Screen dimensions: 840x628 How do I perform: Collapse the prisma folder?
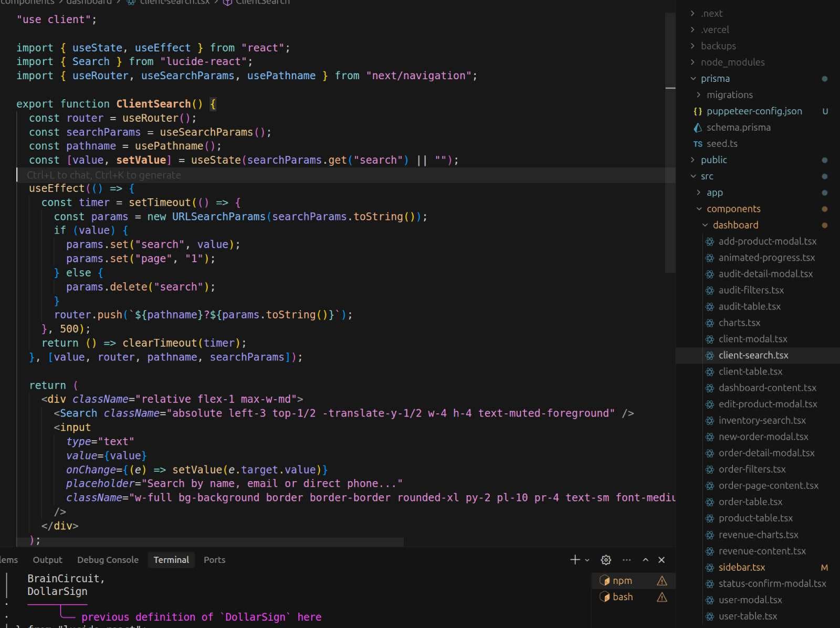715,78
